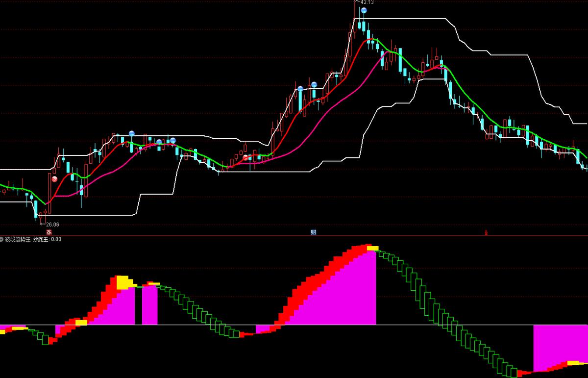Click the red '涨' event marker below the chart
The width and height of the screenshot is (588, 378).
[49, 232]
